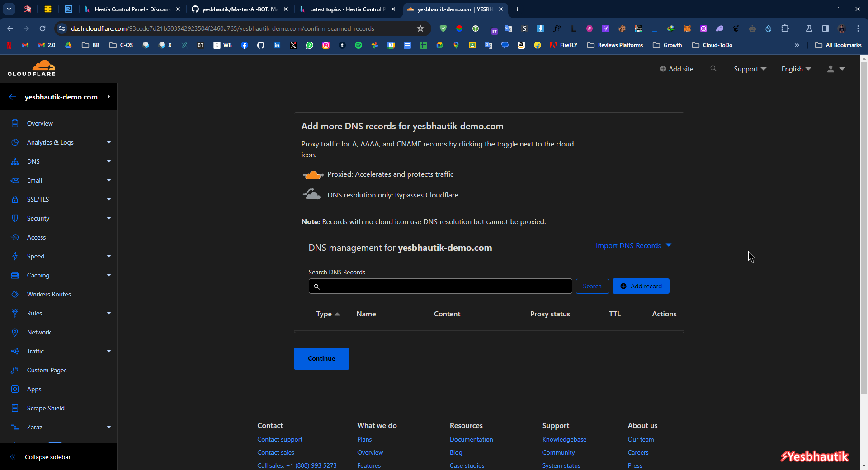This screenshot has width=868, height=470.
Task: Open GitHub bookmark icon in bookmarks bar
Action: [261, 45]
